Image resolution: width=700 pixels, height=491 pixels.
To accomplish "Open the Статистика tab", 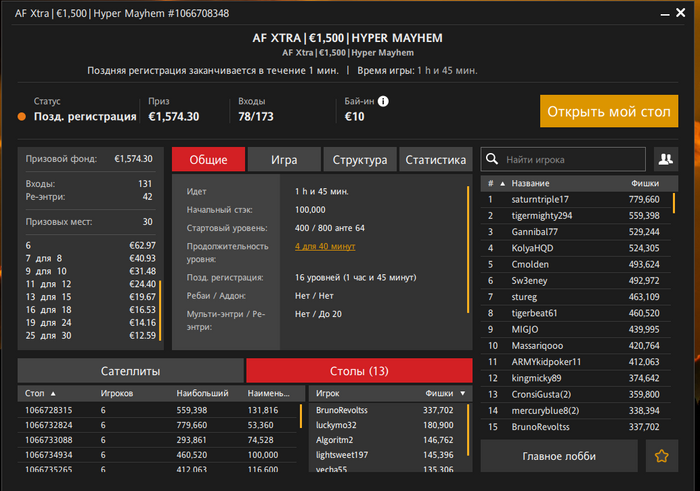I will tap(436, 159).
